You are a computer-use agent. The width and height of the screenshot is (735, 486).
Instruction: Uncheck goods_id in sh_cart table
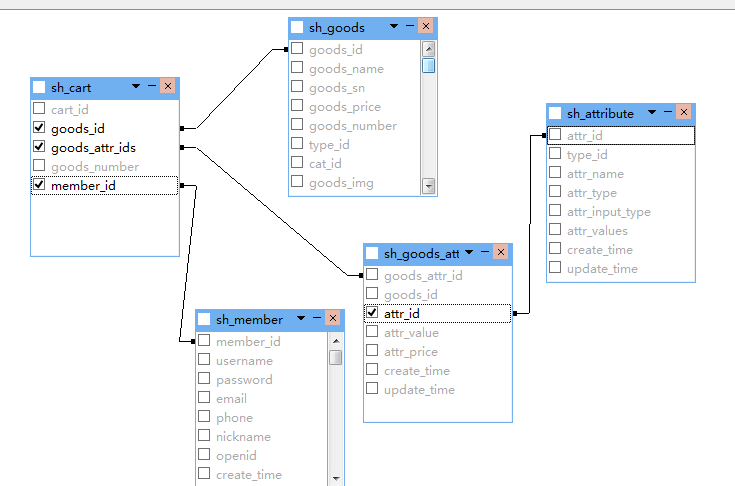point(39,128)
